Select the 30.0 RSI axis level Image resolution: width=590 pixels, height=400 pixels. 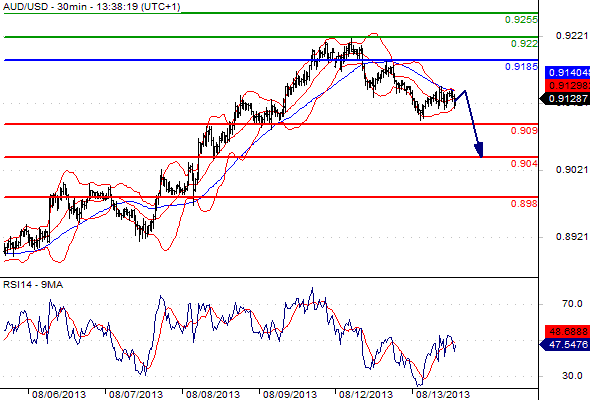(x=572, y=376)
